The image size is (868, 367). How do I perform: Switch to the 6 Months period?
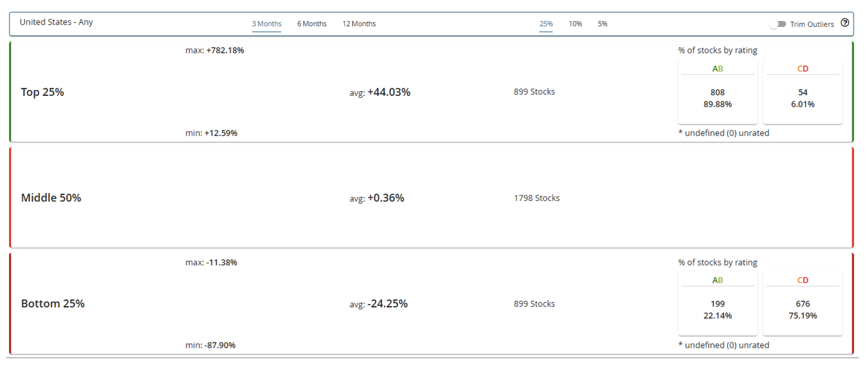[x=312, y=24]
